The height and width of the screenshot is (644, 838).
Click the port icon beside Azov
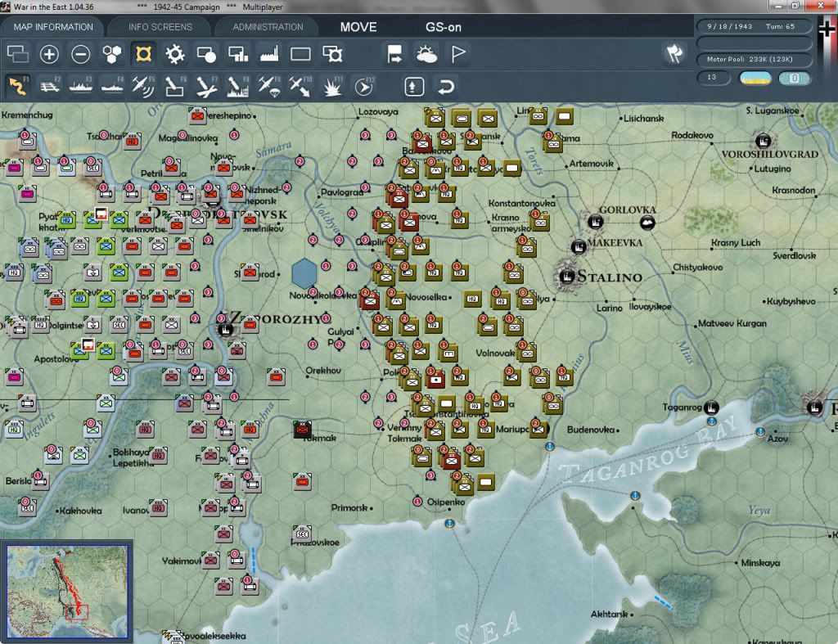760,431
